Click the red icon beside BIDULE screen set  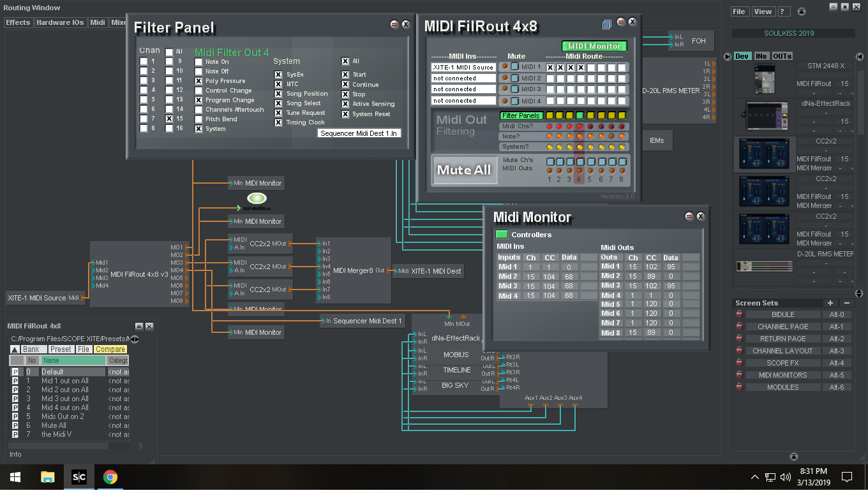(739, 314)
